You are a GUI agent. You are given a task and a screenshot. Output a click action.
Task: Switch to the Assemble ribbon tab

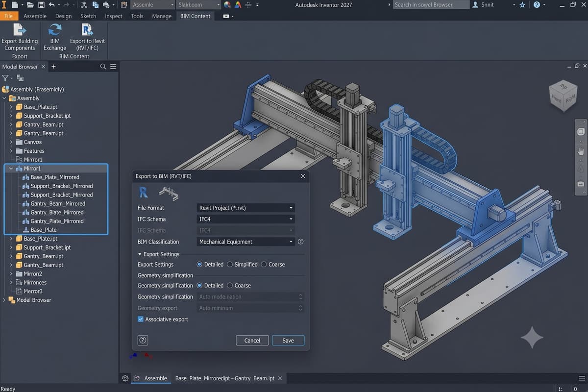[x=35, y=16]
